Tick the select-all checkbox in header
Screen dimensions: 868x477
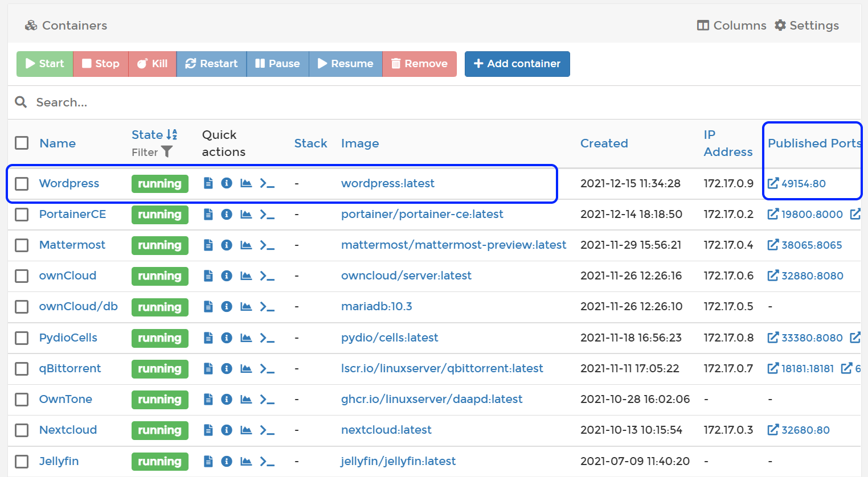[x=22, y=143]
